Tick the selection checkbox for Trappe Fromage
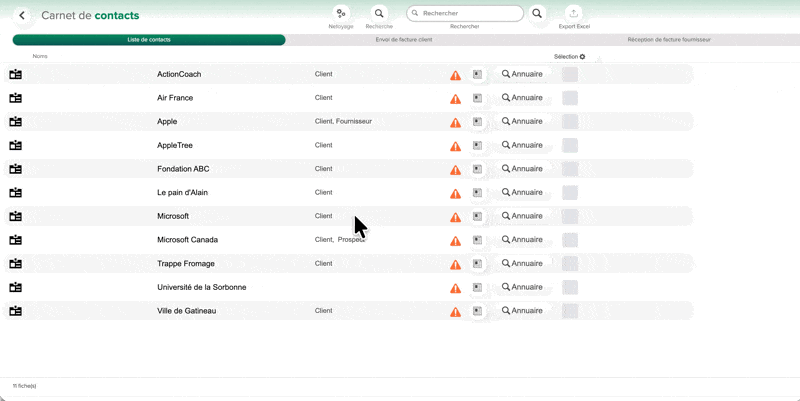The width and height of the screenshot is (800, 401). pos(570,264)
